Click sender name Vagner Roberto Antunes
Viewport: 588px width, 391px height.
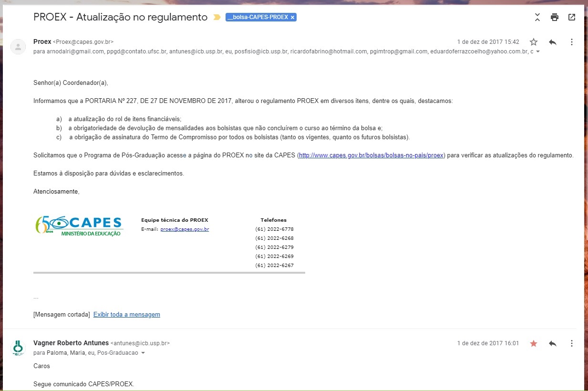(71, 343)
